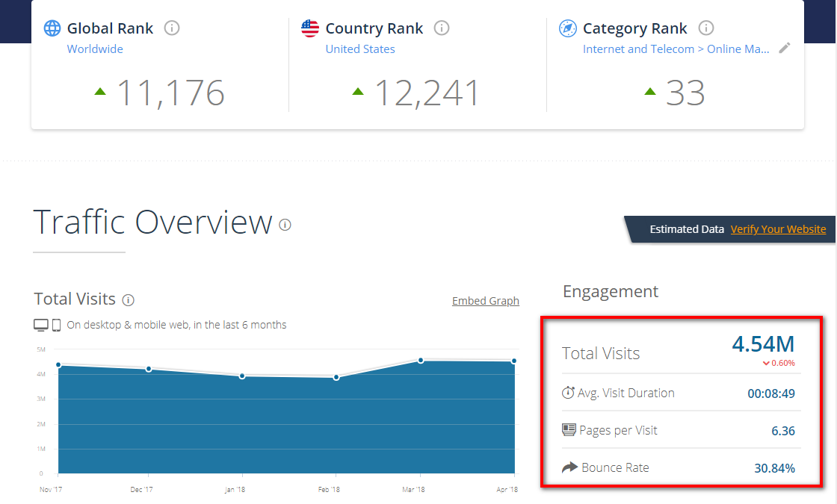Viewport: 837px width, 504px height.
Task: Open the United States link under Country Rank
Action: (360, 49)
